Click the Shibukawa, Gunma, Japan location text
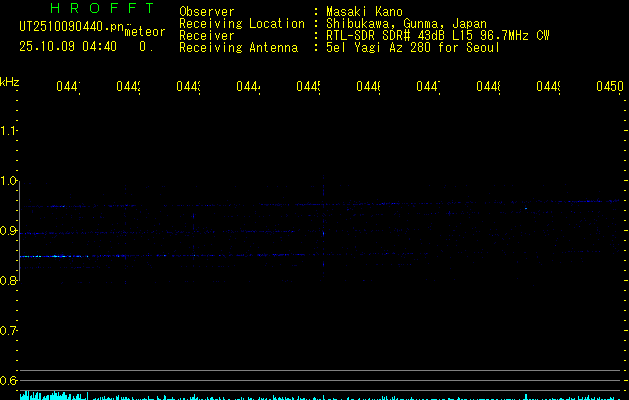The height and width of the screenshot is (400, 629). point(400,24)
